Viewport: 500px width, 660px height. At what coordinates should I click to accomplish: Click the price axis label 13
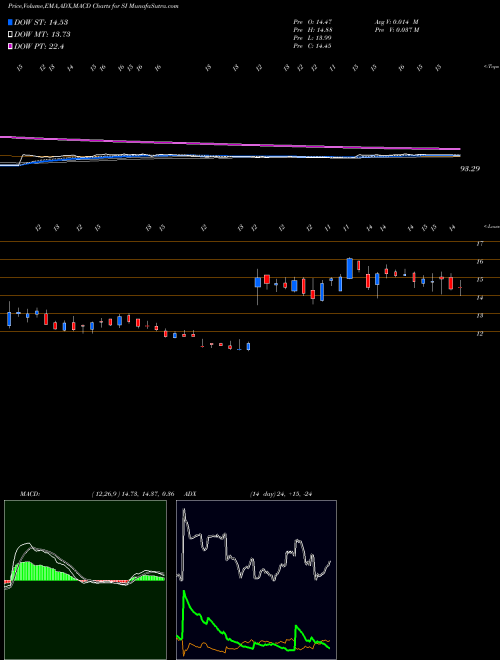coord(479,316)
